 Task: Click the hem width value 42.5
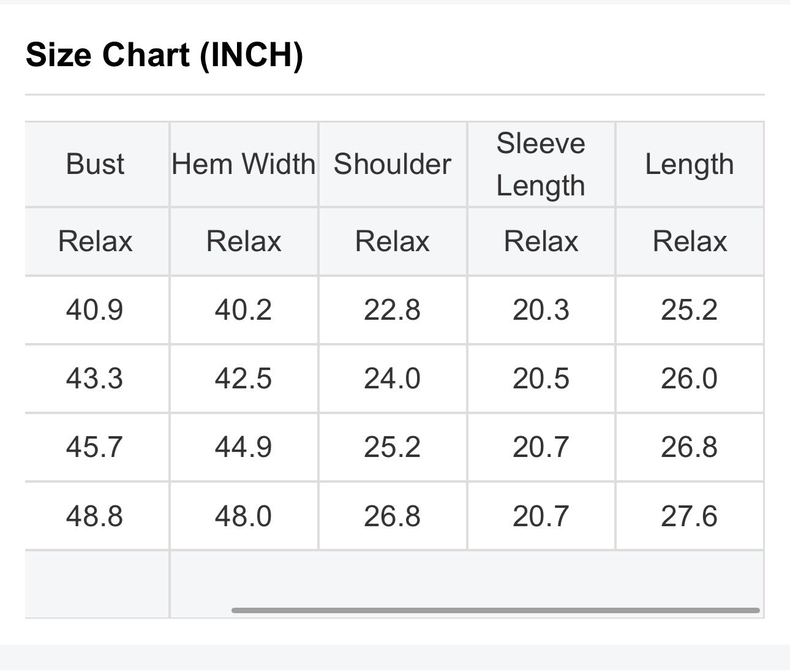pyautogui.click(x=244, y=378)
